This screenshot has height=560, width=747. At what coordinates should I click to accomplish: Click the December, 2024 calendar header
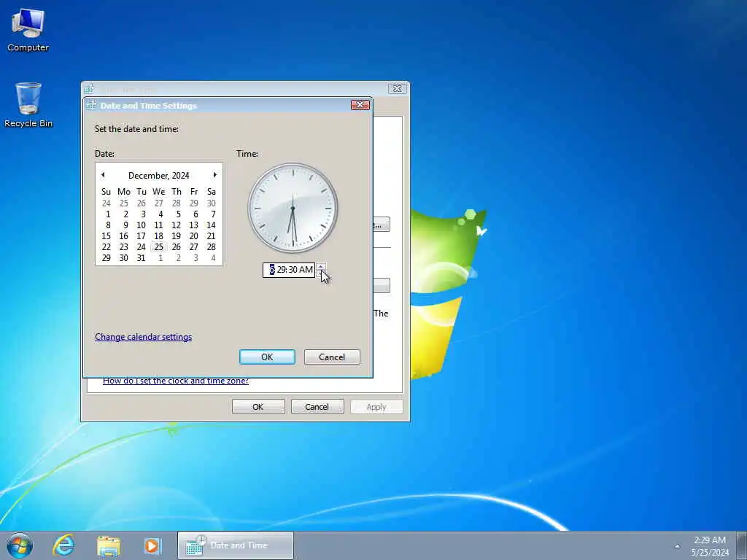pos(158,176)
